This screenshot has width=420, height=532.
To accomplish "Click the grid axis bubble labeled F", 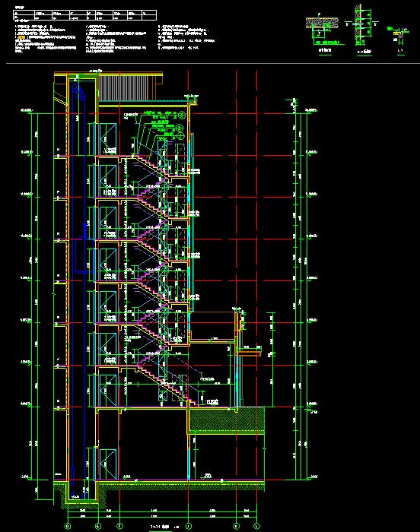I will tap(119, 526).
